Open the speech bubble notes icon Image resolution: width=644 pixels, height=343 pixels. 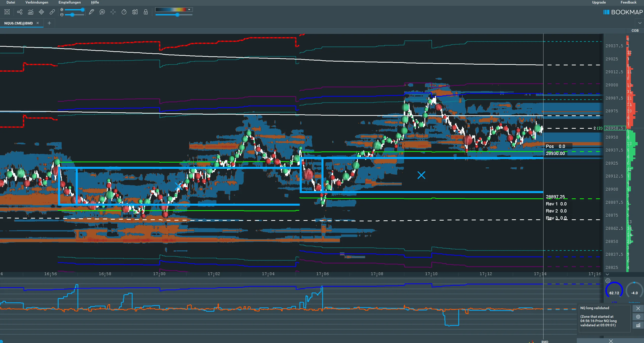coord(102,12)
